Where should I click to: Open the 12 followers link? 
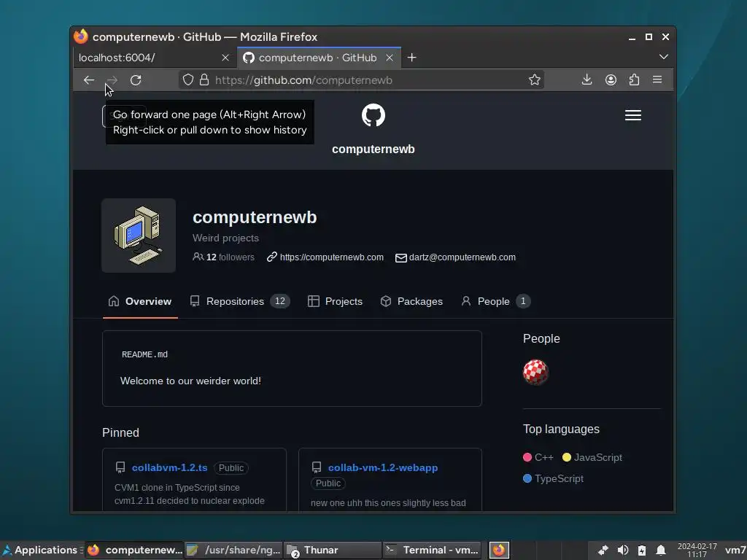pos(223,257)
